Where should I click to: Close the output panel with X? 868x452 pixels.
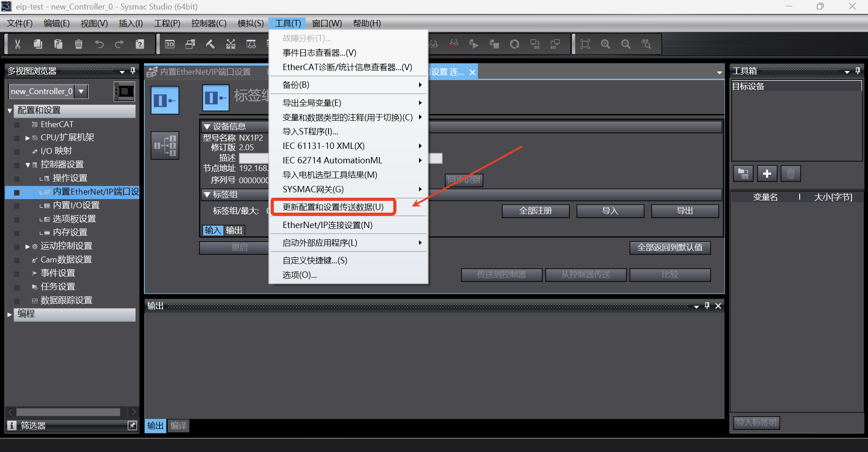coord(718,306)
